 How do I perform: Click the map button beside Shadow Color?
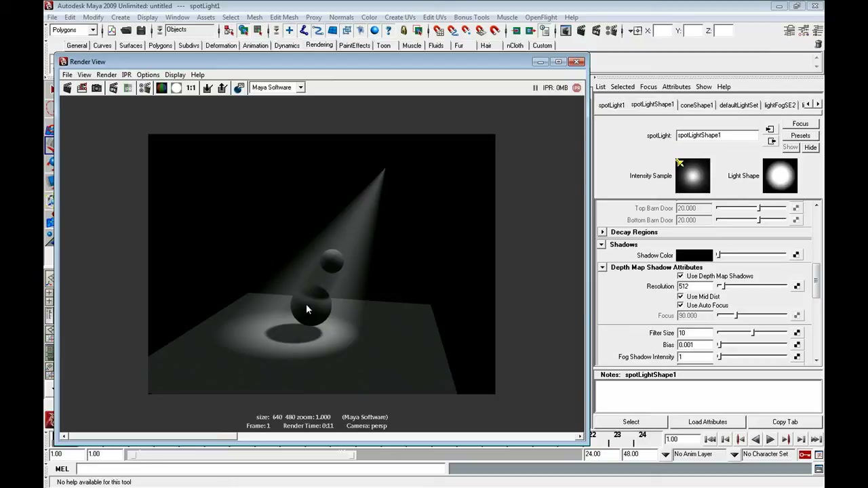(796, 256)
